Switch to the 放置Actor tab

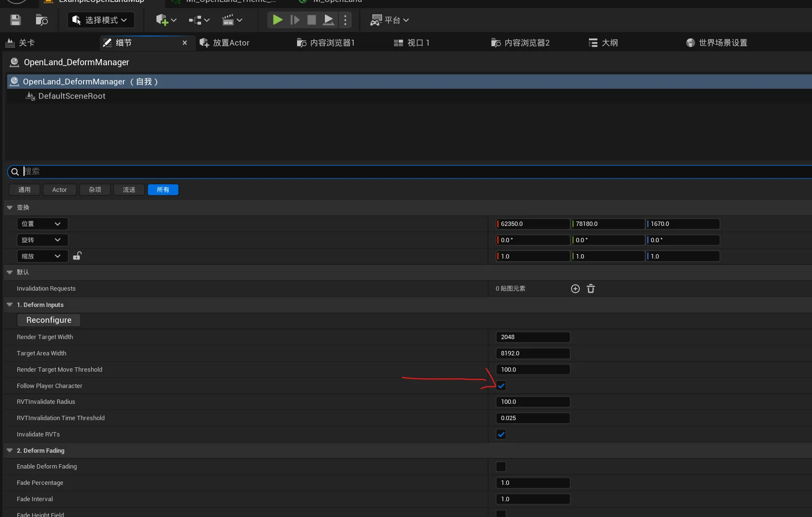[225, 43]
